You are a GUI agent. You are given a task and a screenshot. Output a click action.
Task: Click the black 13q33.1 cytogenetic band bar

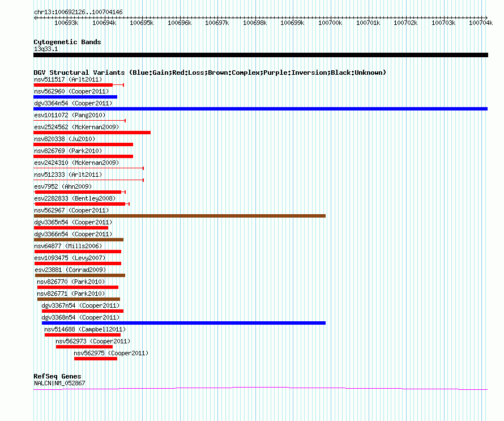260,55
